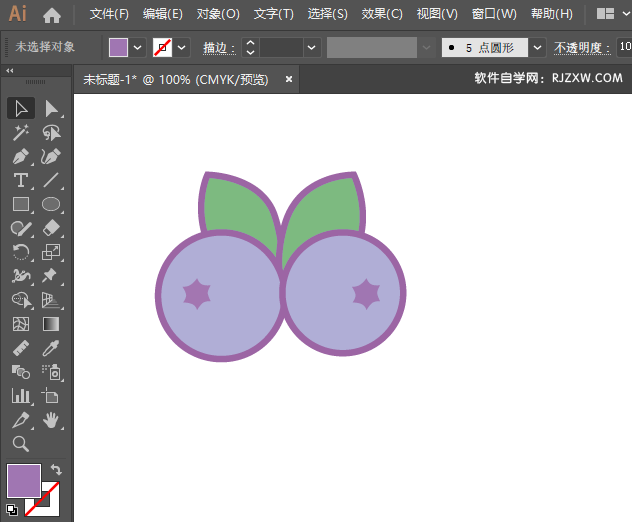Select the Hand tool

point(52,420)
